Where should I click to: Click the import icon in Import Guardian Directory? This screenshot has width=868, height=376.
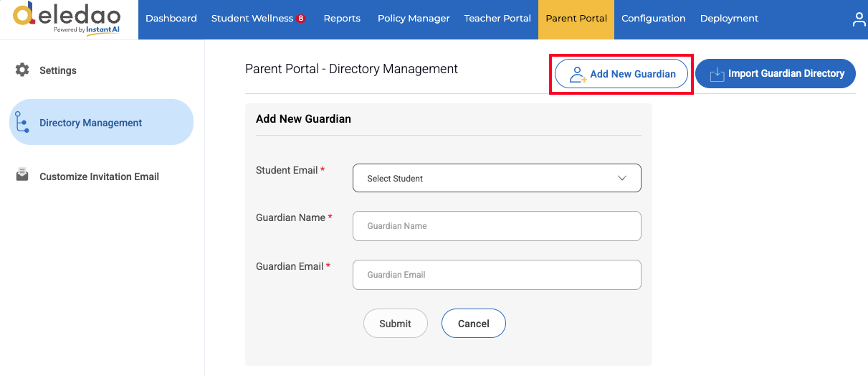pos(717,74)
